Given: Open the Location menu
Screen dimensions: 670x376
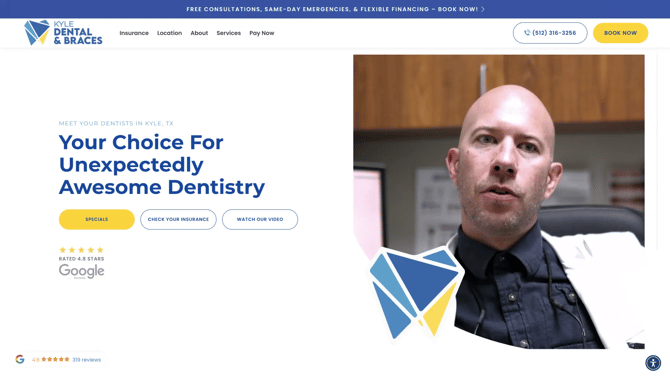Looking at the screenshot, I should click(x=169, y=33).
